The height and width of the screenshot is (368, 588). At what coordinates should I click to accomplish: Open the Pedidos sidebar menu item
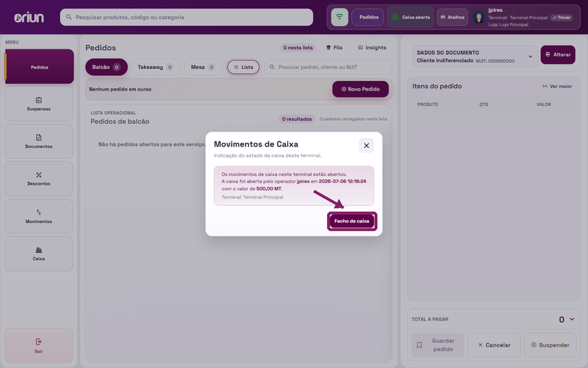40,66
